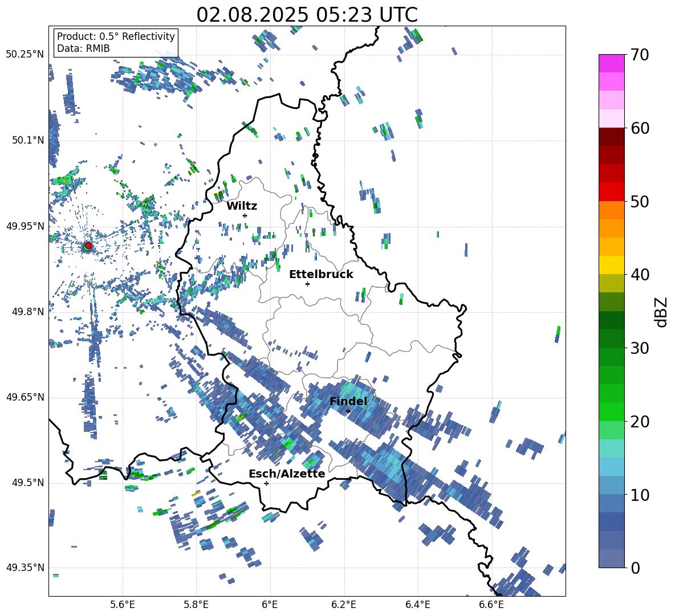
Task: Click the orange colorbar segment below 50
Action: pos(611,210)
